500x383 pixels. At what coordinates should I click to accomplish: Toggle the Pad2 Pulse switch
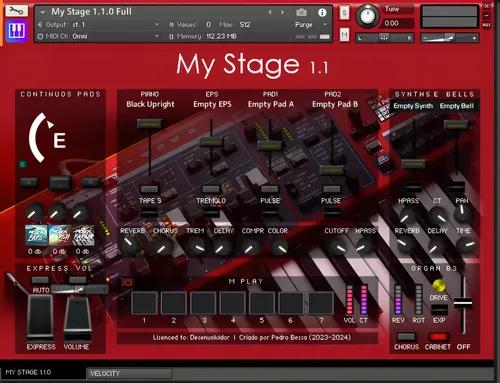[331, 189]
